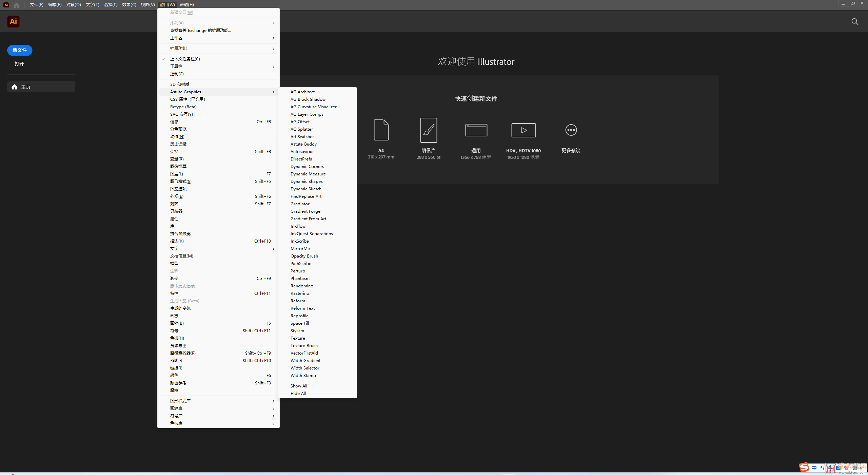This screenshot has height=475, width=868.
Task: Expand the 符号库 submenu
Action: click(x=218, y=416)
